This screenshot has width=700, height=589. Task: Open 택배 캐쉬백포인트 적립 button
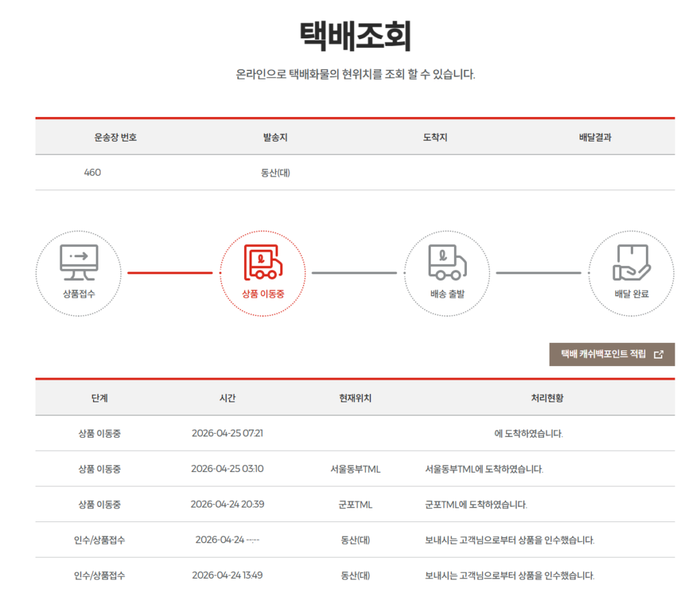[604, 354]
